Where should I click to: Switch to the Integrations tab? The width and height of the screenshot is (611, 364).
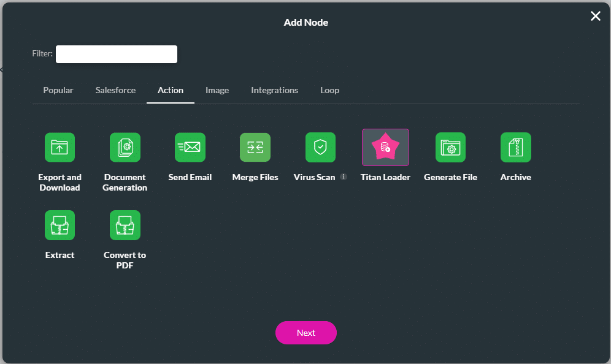pos(274,90)
